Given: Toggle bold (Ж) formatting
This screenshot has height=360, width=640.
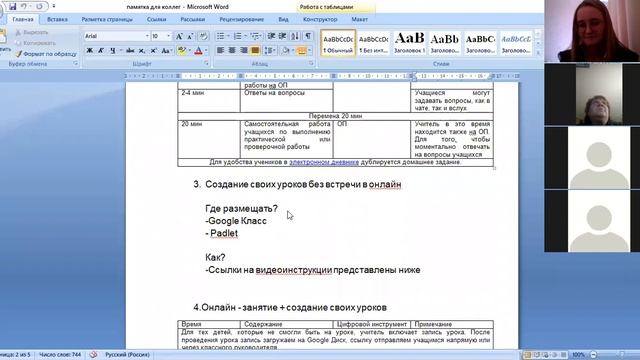Looking at the screenshot, I should tap(90, 51).
